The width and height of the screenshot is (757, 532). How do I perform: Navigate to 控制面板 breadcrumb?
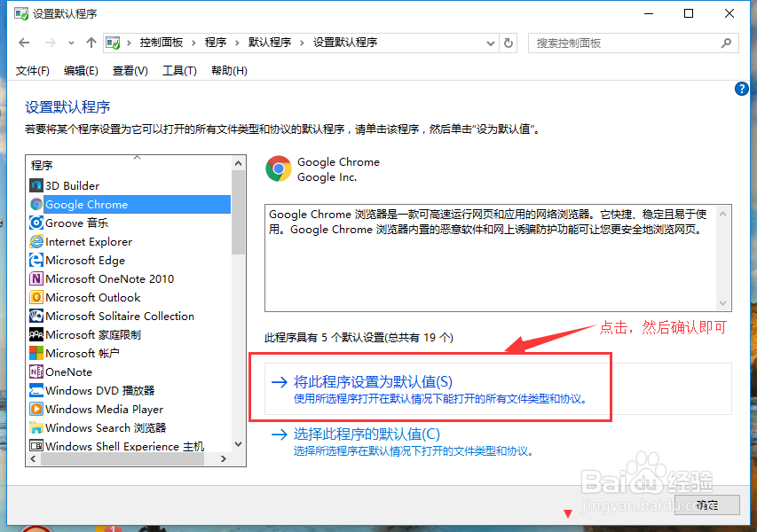162,43
